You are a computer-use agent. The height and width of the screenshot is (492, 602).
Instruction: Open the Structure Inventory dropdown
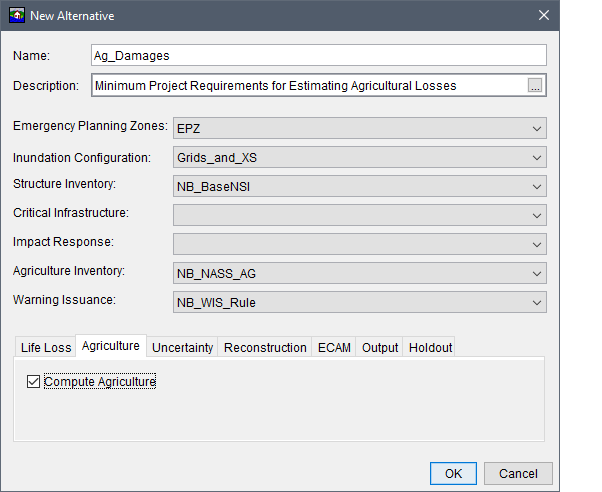[x=360, y=186]
